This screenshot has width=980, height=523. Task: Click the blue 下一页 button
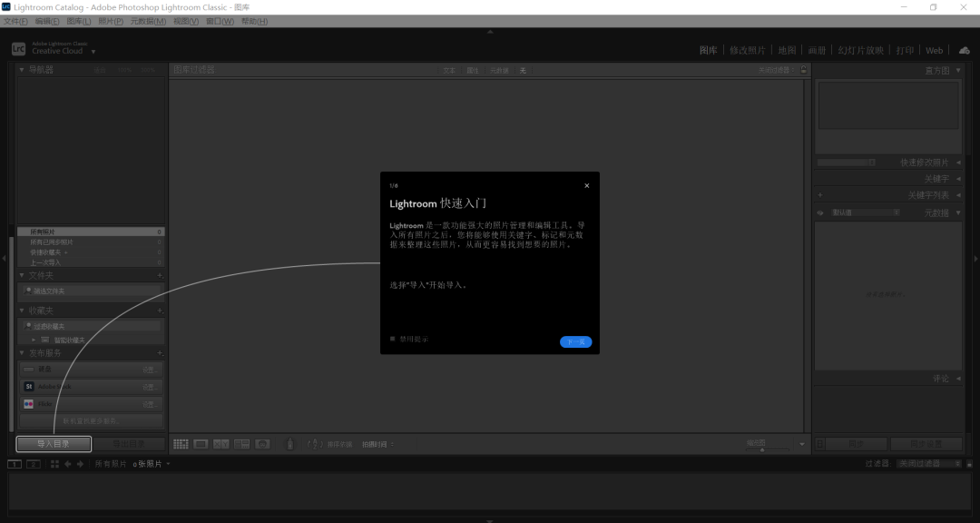(x=575, y=342)
